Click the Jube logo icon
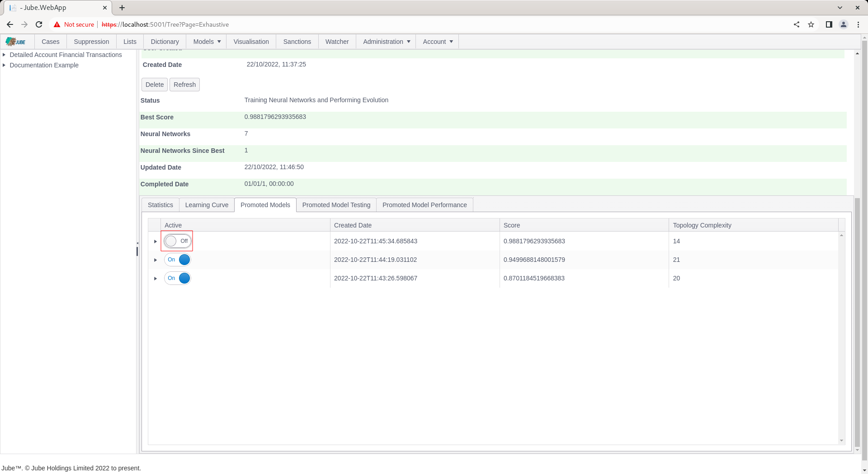The image size is (868, 474). click(16, 42)
